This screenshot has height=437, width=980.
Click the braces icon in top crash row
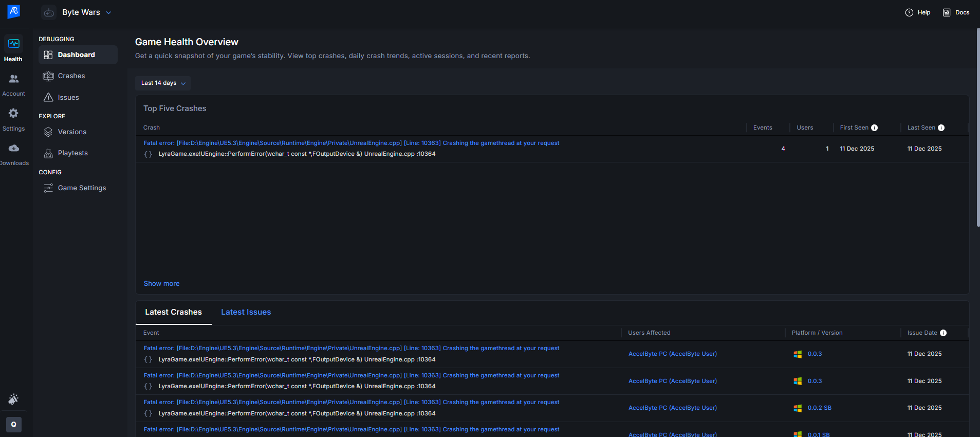pos(148,154)
